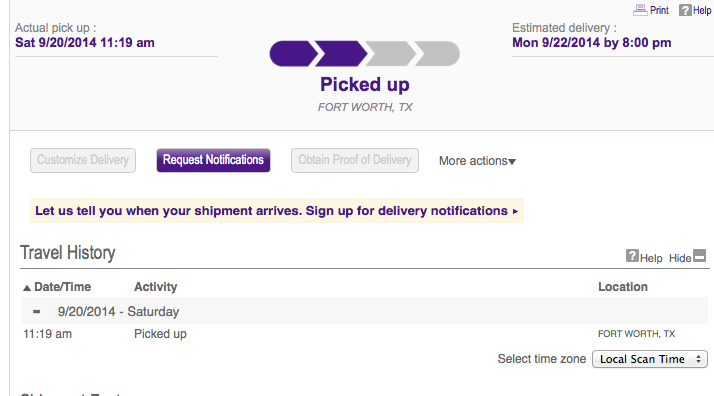714x396 pixels.
Task: Open Help via top question-mark icon
Action: (x=685, y=10)
